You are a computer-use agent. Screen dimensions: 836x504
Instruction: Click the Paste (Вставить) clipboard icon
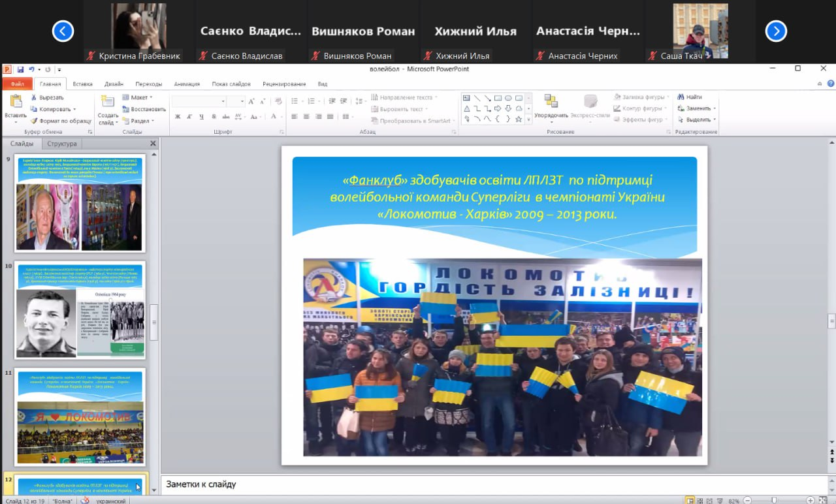coord(16,101)
